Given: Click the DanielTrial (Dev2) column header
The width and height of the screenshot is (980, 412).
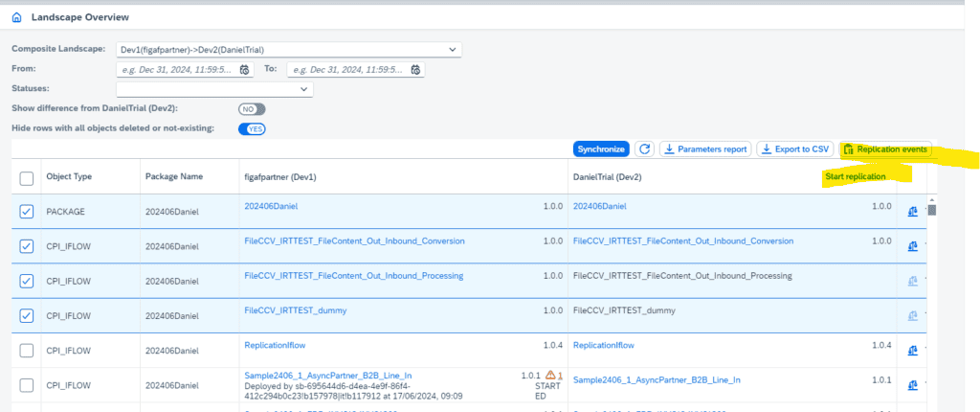Looking at the screenshot, I should (608, 176).
